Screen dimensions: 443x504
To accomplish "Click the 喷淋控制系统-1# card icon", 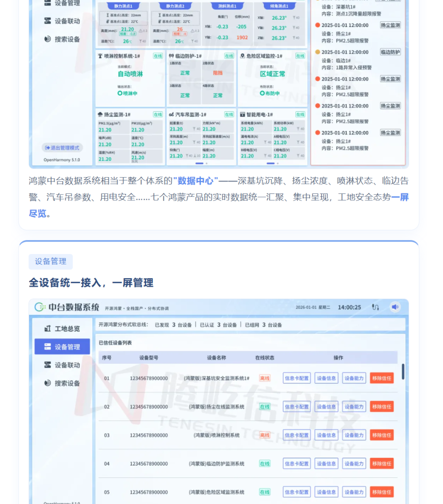I will [x=100, y=56].
